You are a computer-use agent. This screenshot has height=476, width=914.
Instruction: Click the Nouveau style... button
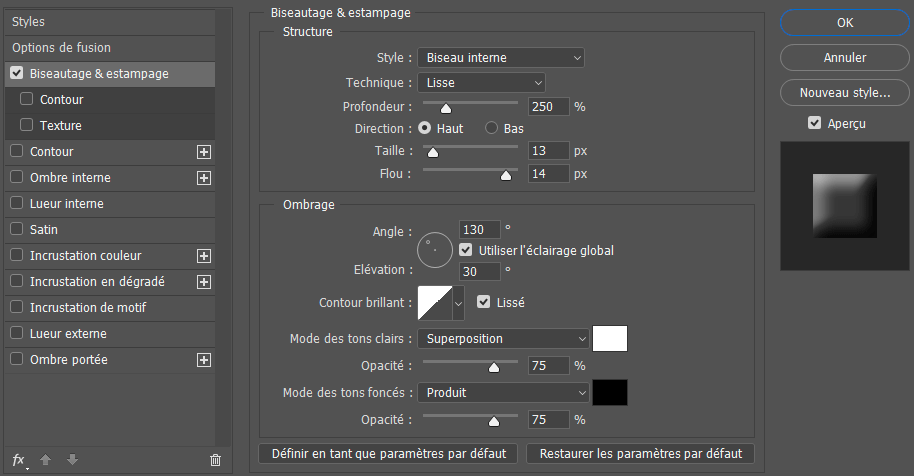coord(845,93)
